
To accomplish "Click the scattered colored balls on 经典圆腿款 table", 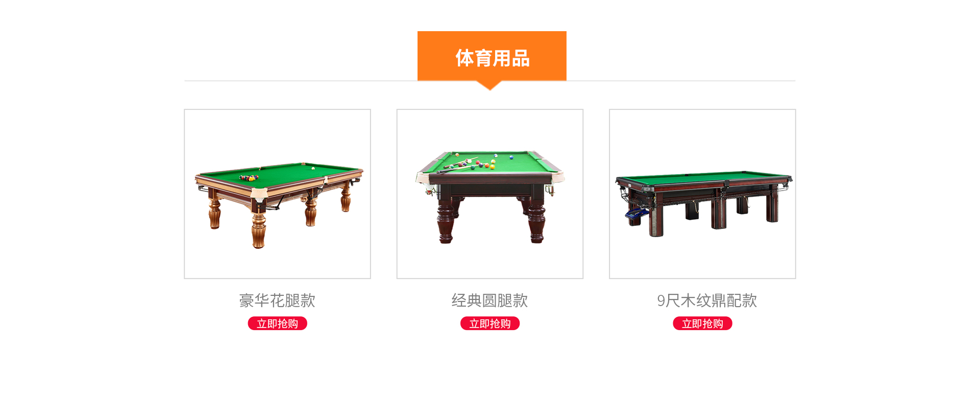I will tap(482, 163).
